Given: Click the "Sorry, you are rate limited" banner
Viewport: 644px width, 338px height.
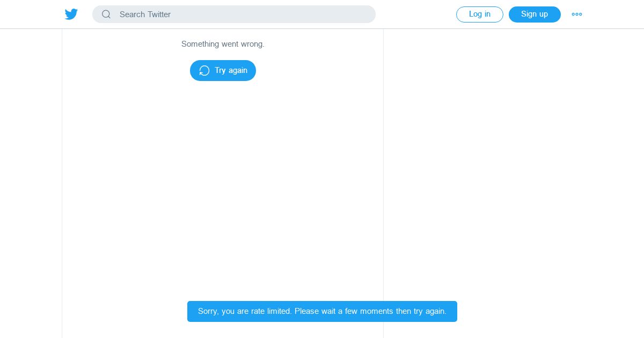Looking at the screenshot, I should point(322,311).
